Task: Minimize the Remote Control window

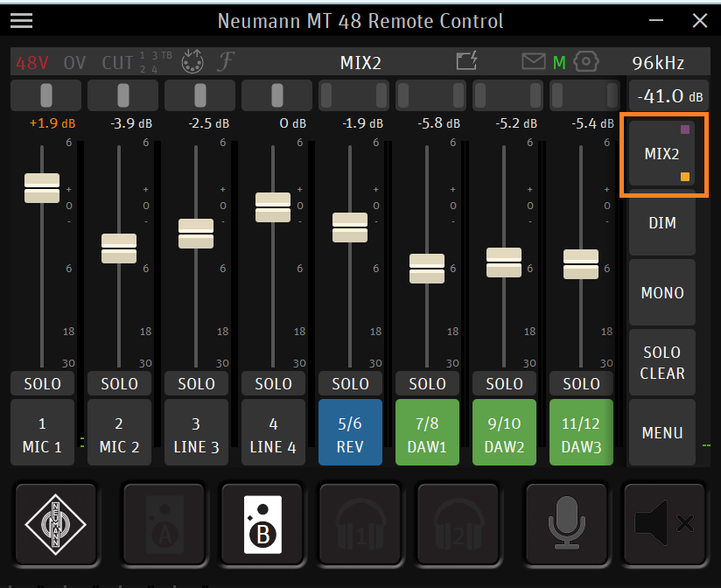Action: 656,20
